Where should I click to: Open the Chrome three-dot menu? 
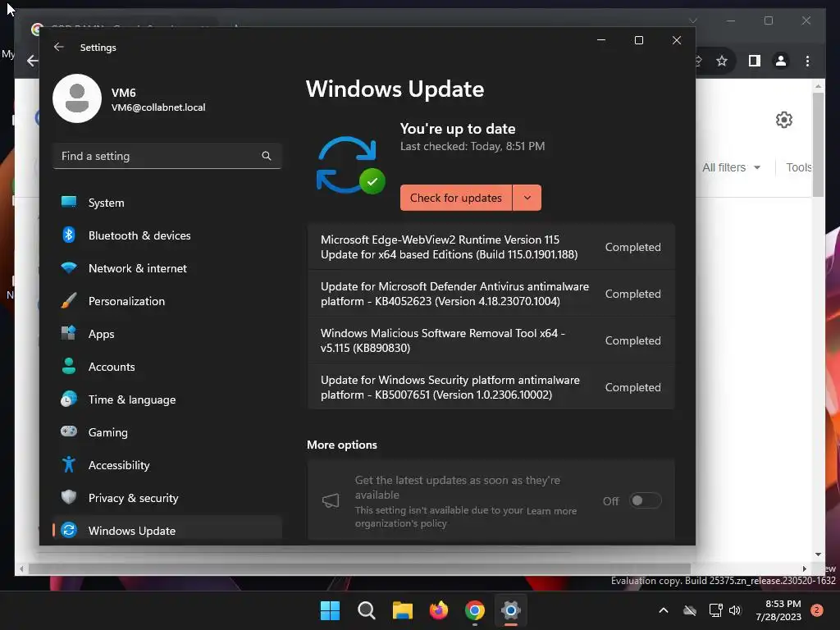[x=807, y=61]
